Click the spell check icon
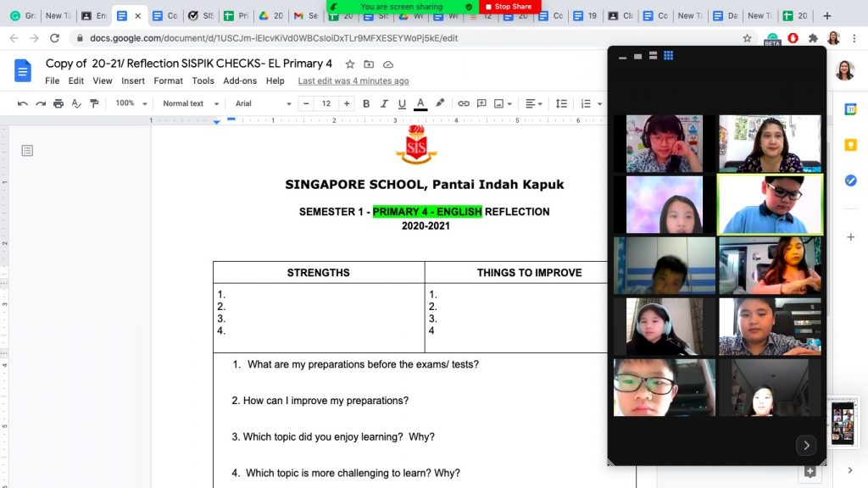Screen dimensions: 868x488 pyautogui.click(x=76, y=103)
